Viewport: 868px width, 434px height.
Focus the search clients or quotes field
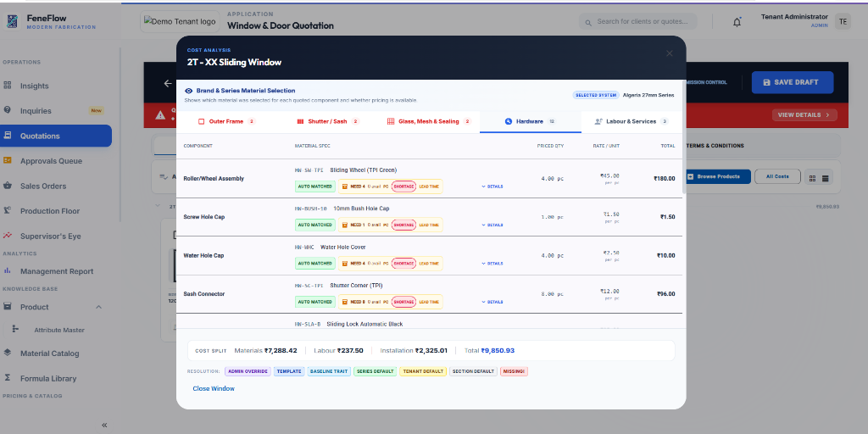tap(638, 21)
